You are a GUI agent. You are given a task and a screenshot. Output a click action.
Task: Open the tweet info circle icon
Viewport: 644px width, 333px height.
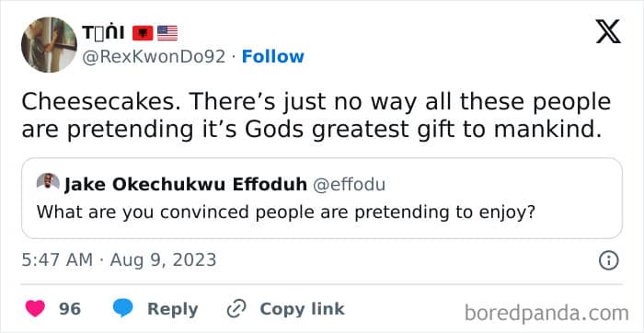click(608, 260)
